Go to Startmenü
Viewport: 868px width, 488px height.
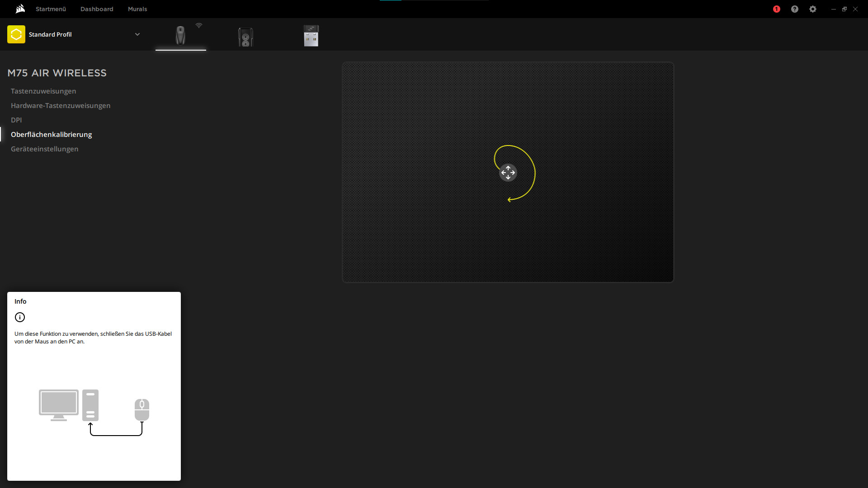(x=51, y=9)
